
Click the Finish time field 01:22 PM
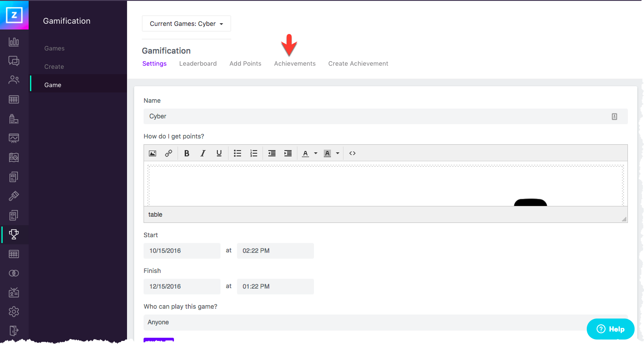click(x=275, y=286)
